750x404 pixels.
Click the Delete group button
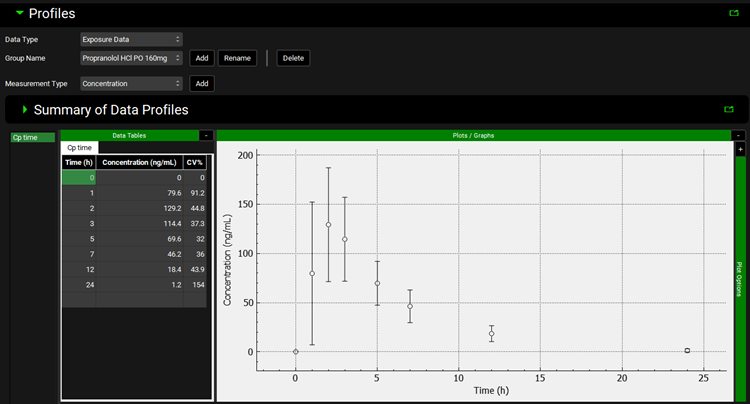click(293, 58)
